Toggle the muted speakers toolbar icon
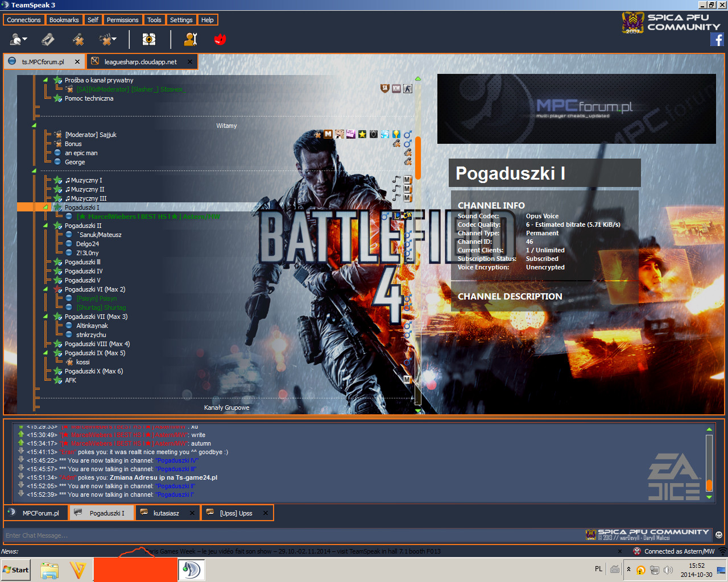This screenshot has height=582, width=728. point(105,39)
